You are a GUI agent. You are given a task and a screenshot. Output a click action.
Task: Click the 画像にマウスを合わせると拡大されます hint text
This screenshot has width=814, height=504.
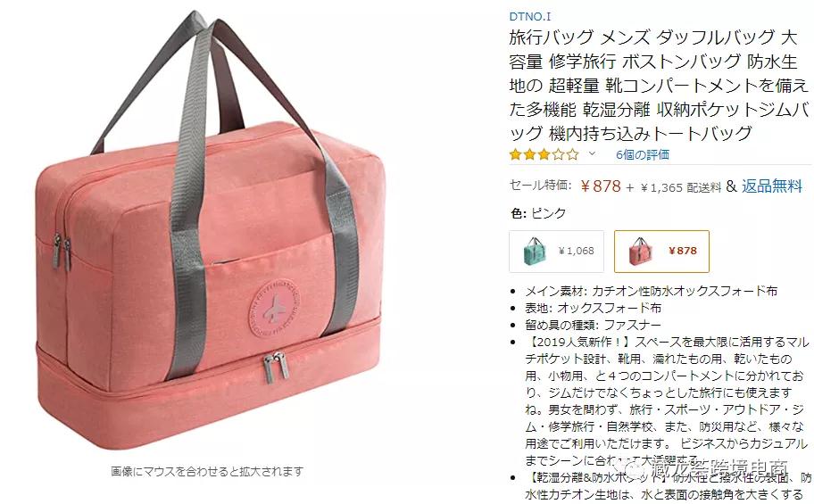[207, 471]
